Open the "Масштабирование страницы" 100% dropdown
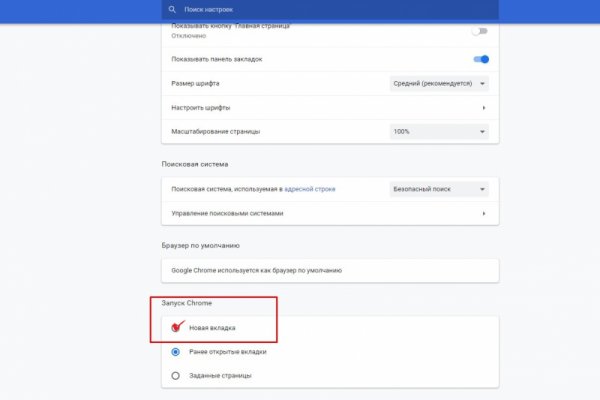This screenshot has width=600, height=400. (438, 131)
